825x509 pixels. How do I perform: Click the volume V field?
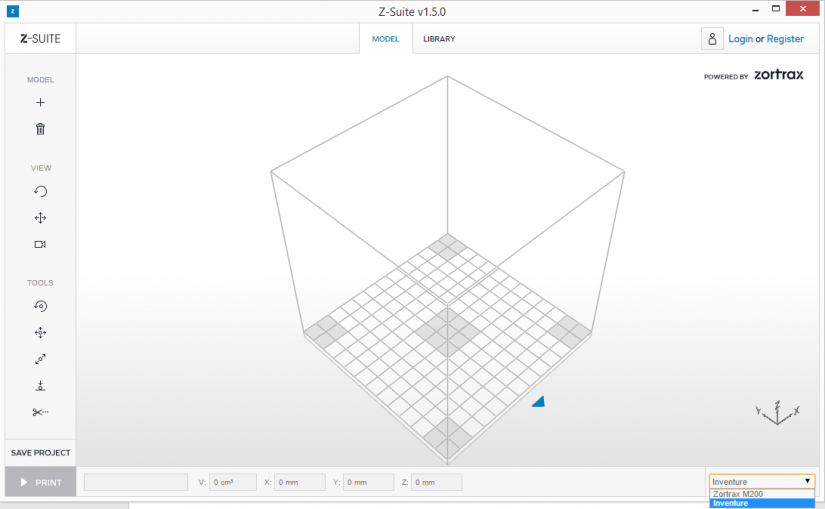click(233, 482)
